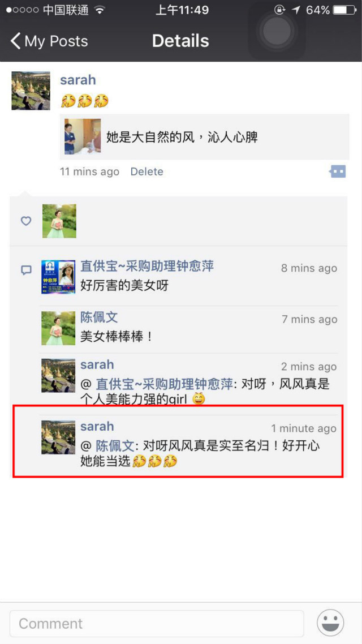Open sarah's profile name at top

[x=78, y=80]
